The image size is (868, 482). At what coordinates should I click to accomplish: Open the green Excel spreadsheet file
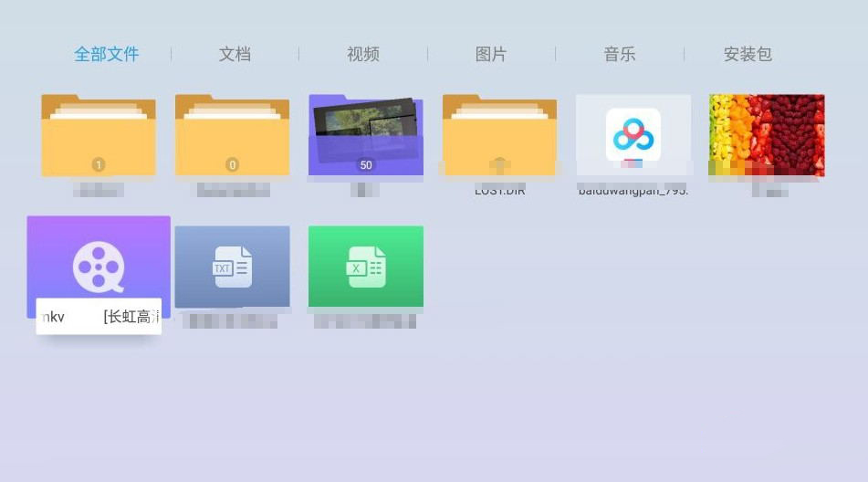(x=366, y=267)
